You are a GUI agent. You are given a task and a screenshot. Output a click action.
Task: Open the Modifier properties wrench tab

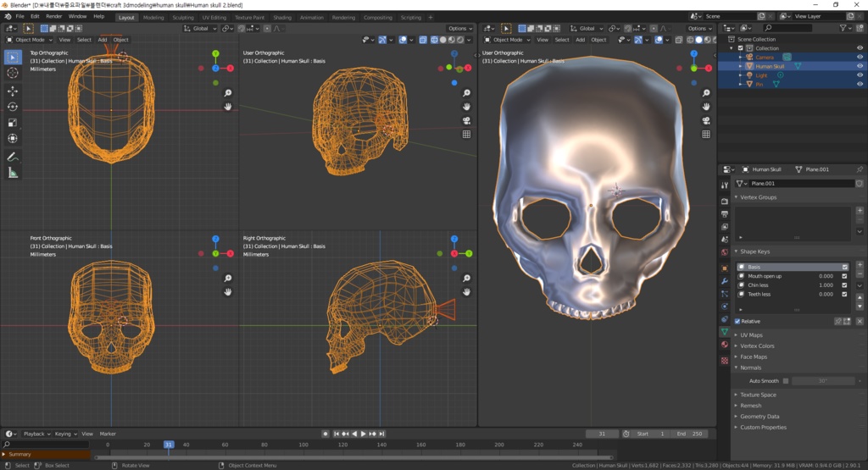(724, 280)
